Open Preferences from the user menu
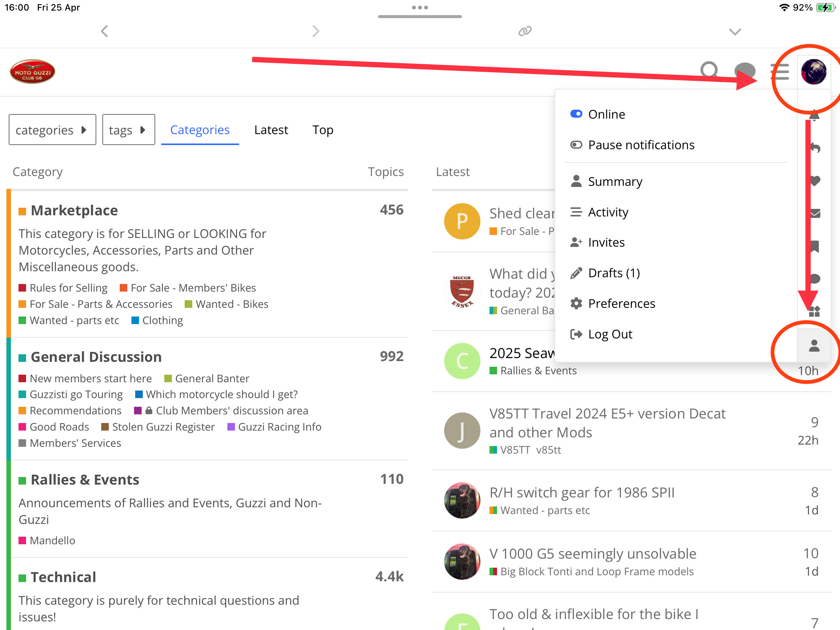 point(621,303)
